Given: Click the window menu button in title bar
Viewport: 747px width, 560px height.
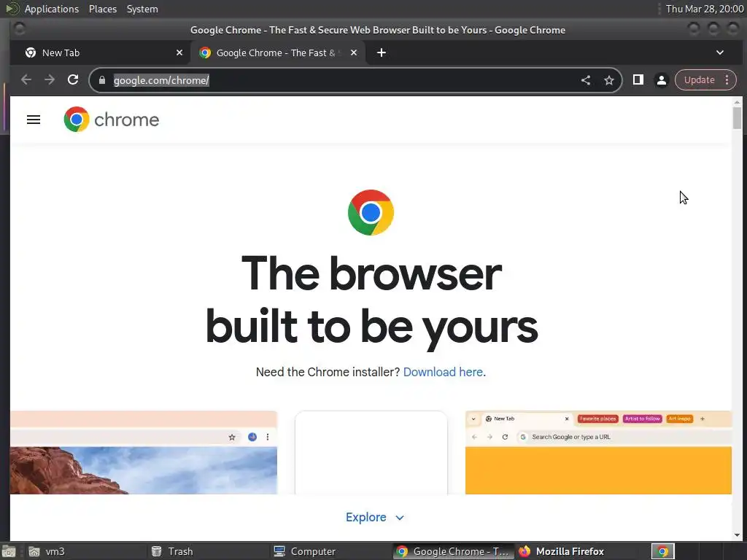Looking at the screenshot, I should point(19,29).
